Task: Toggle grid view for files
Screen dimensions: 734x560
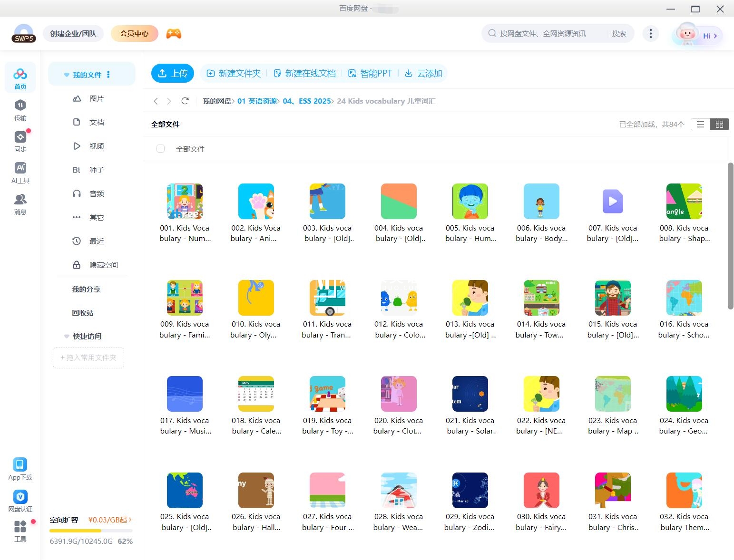Action: [719, 124]
